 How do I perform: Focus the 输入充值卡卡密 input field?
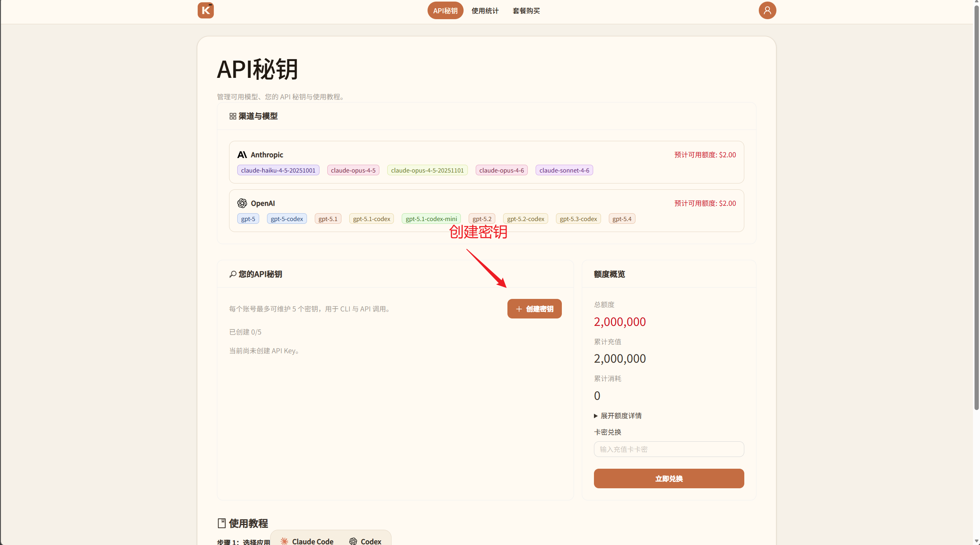coord(668,449)
